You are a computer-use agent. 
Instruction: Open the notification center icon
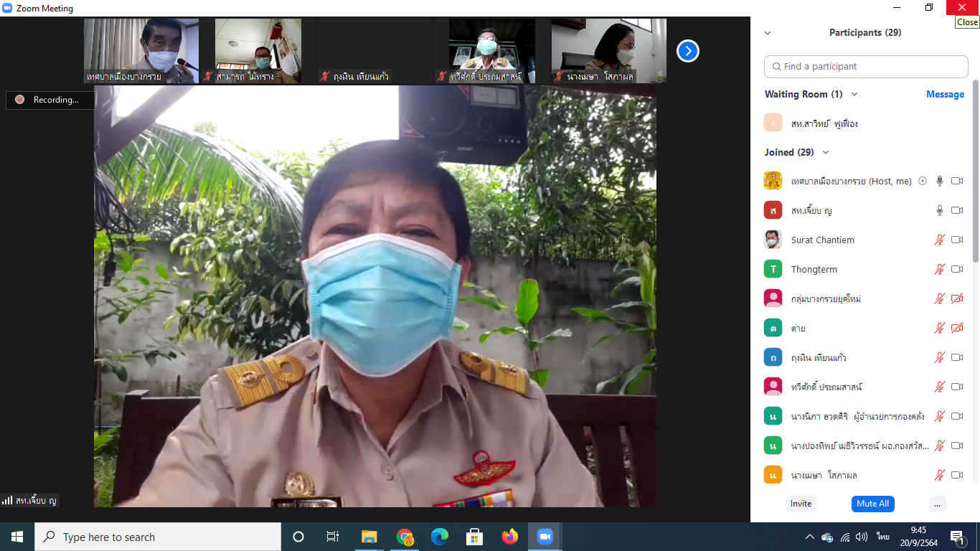pyautogui.click(x=958, y=537)
